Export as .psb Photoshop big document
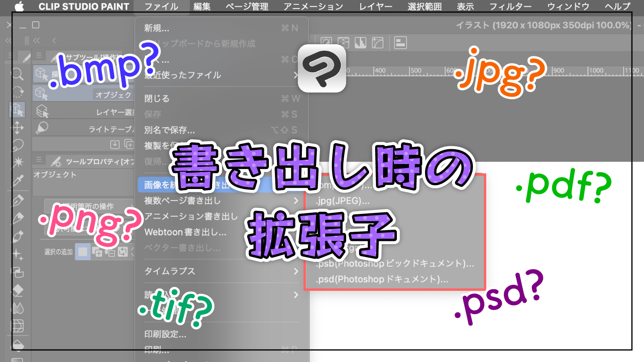This screenshot has height=362, width=644. (x=394, y=263)
